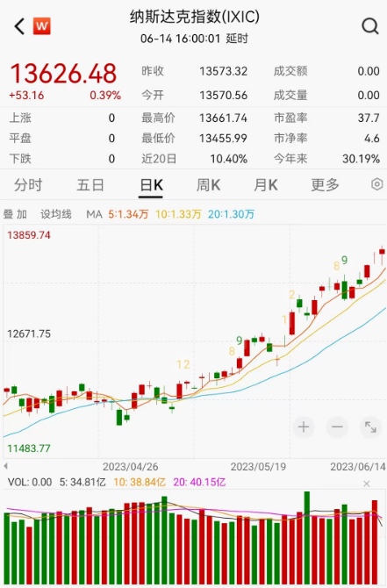Viewport: 387px width, 588px height.
Task: Click the 下跌 label
Action: point(20,159)
